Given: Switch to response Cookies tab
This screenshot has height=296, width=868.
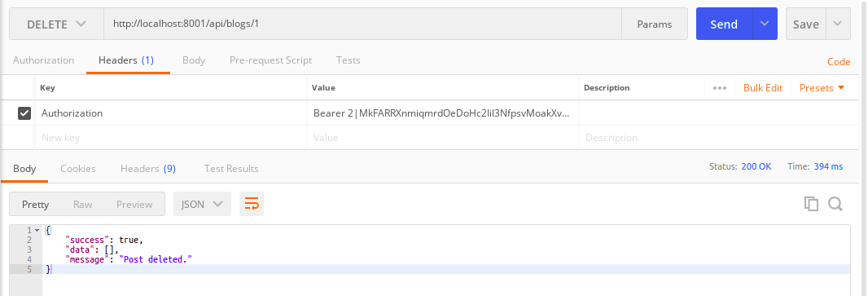Looking at the screenshot, I should (78, 169).
